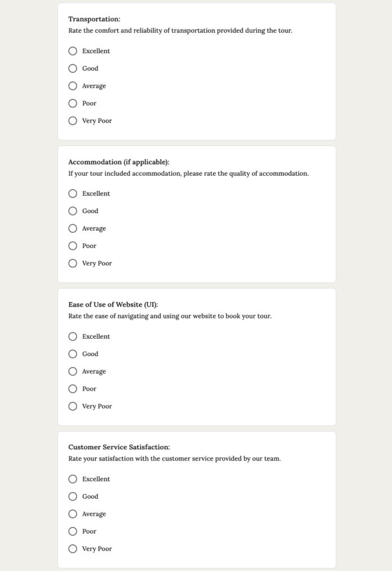Mark Customer Service Satisfaction as Good
The height and width of the screenshot is (571, 392).
tap(73, 496)
